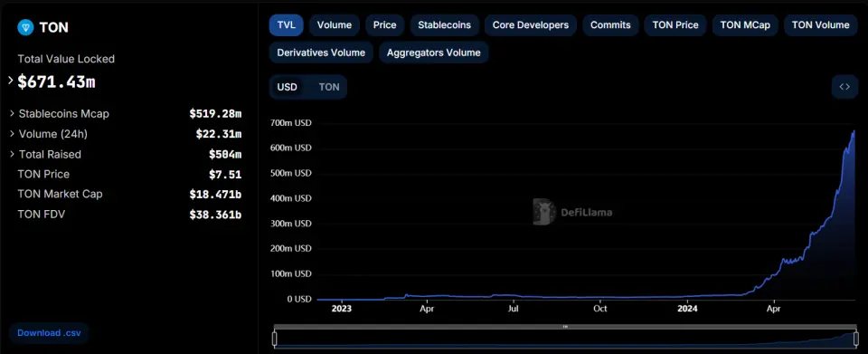
Task: Toggle Aggregators Volume on chart
Action: coord(433,53)
